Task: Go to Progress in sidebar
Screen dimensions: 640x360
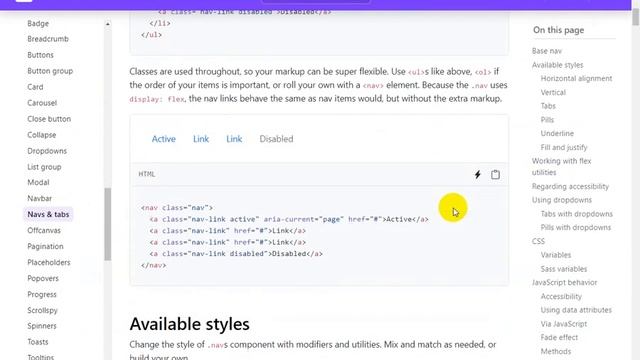Action: 42,294
